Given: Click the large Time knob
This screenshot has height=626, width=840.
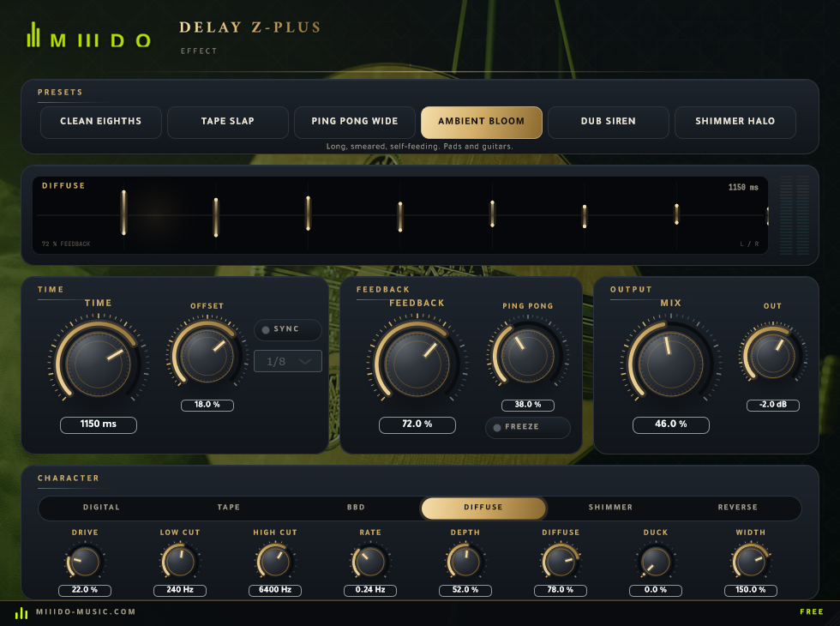Looking at the screenshot, I should click(x=98, y=364).
